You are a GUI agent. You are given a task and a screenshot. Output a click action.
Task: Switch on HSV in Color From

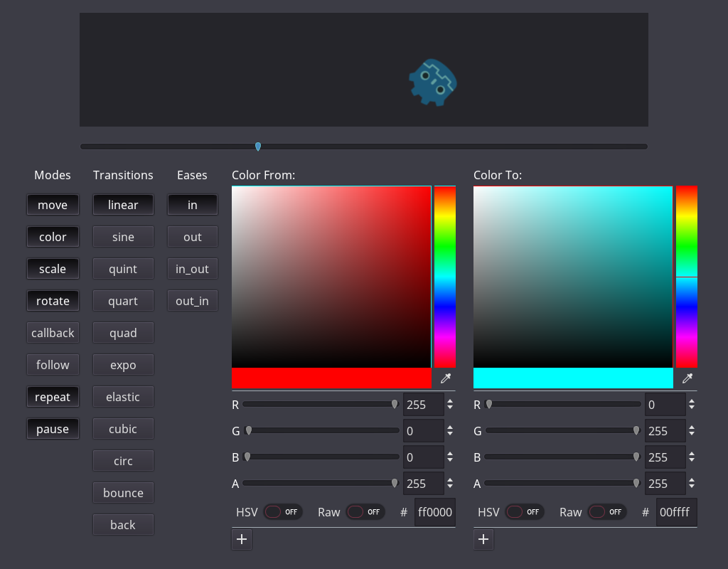283,512
